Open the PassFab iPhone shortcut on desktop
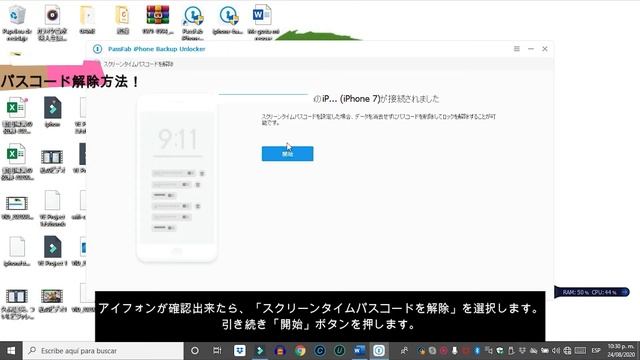The width and height of the screenshot is (640, 360). [x=193, y=22]
